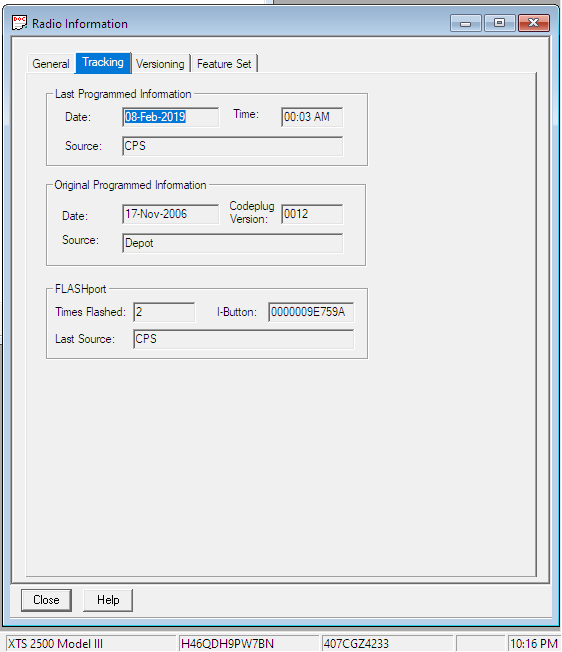
Task: Click the Radio Information window icon
Action: 19,23
